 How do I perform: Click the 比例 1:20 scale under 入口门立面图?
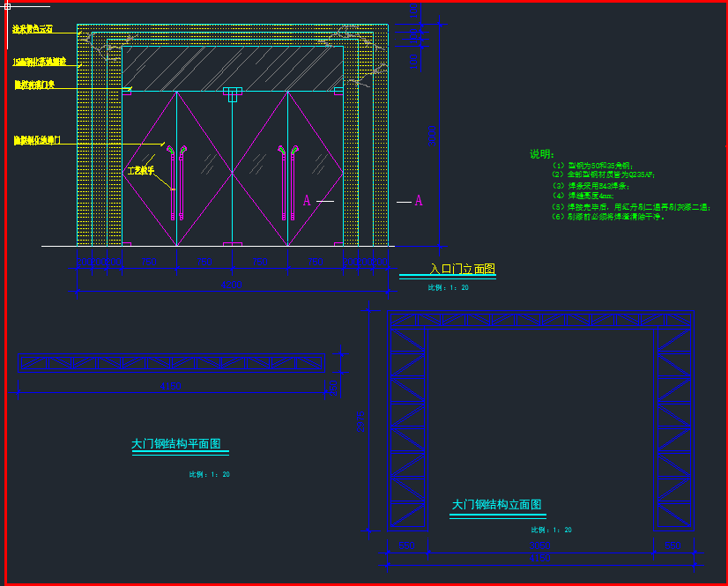(x=448, y=288)
